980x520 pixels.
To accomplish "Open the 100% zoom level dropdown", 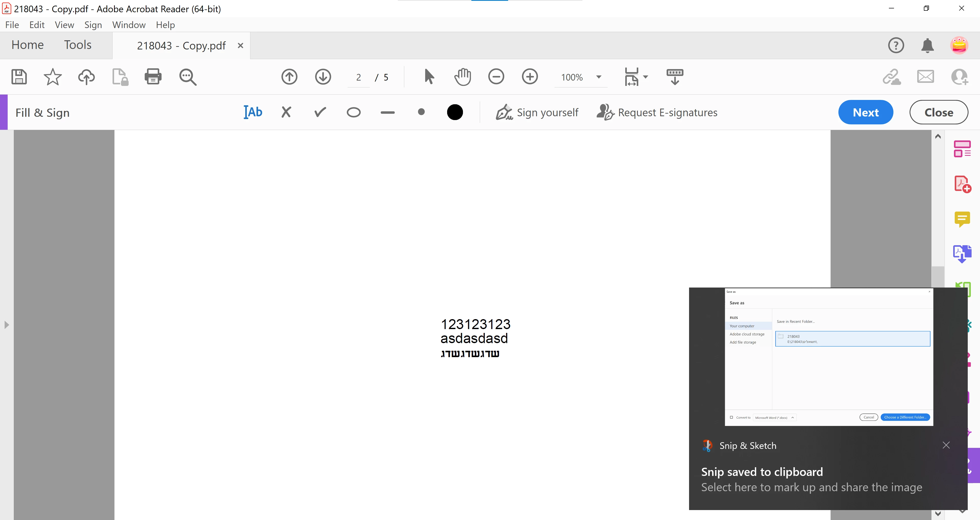I will [598, 77].
